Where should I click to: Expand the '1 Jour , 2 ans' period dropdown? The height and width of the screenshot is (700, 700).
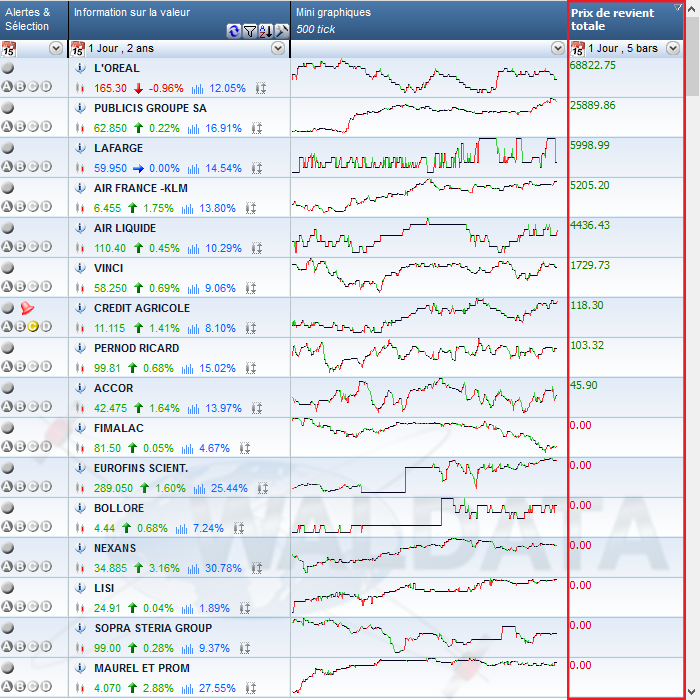click(x=278, y=48)
